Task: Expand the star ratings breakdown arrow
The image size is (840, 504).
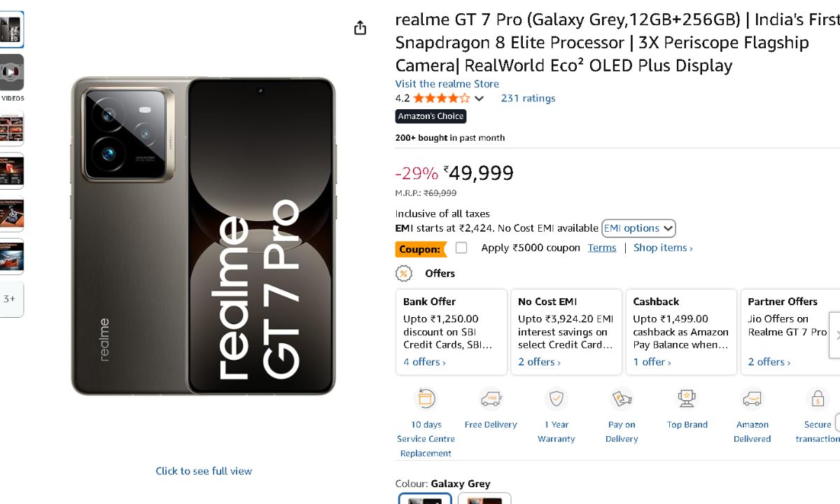Action: pos(479,99)
